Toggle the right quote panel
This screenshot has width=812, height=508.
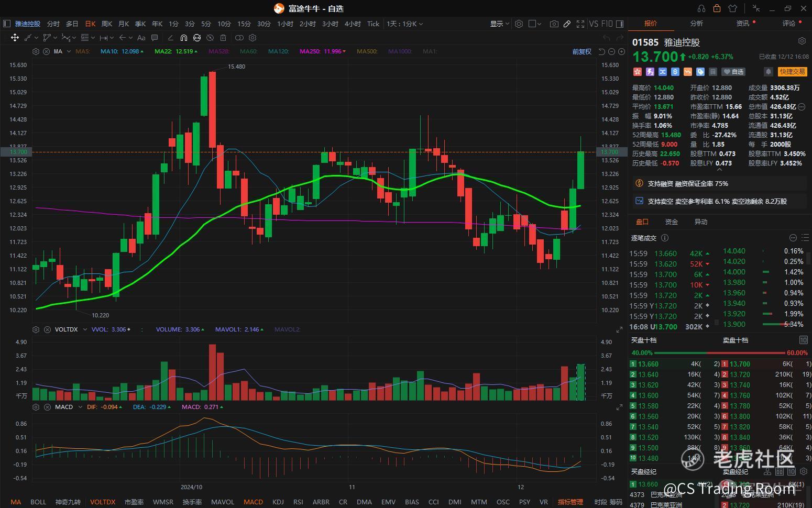pyautogui.click(x=620, y=24)
